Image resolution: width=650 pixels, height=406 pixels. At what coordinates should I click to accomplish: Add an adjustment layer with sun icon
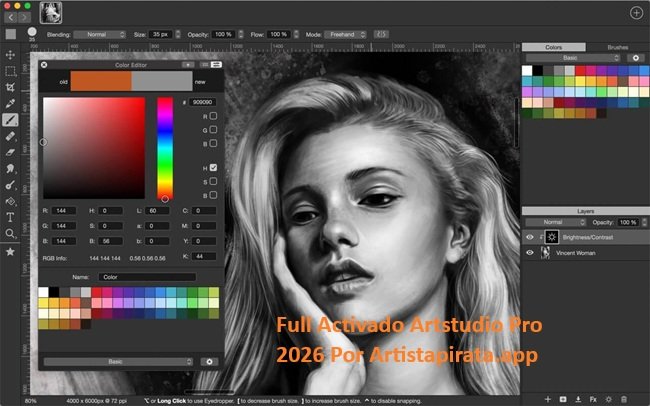tap(608, 399)
